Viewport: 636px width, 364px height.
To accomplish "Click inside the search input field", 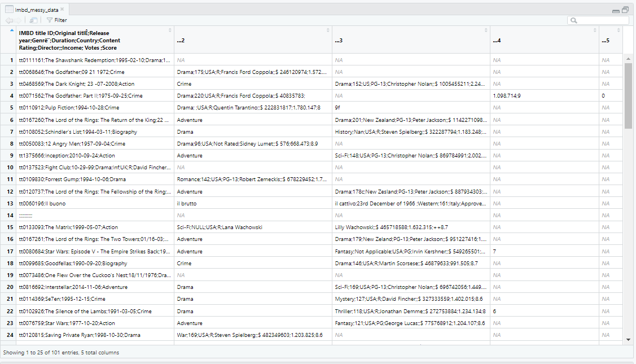I will [x=598, y=20].
